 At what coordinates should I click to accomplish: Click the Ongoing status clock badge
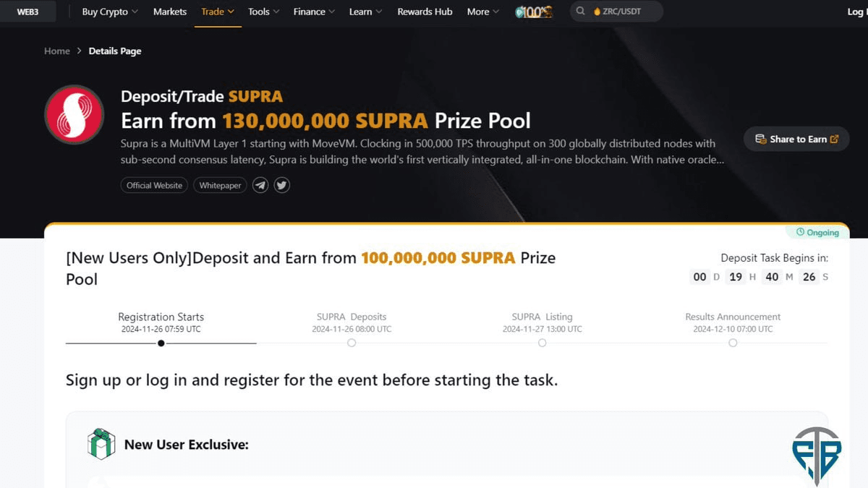point(817,232)
